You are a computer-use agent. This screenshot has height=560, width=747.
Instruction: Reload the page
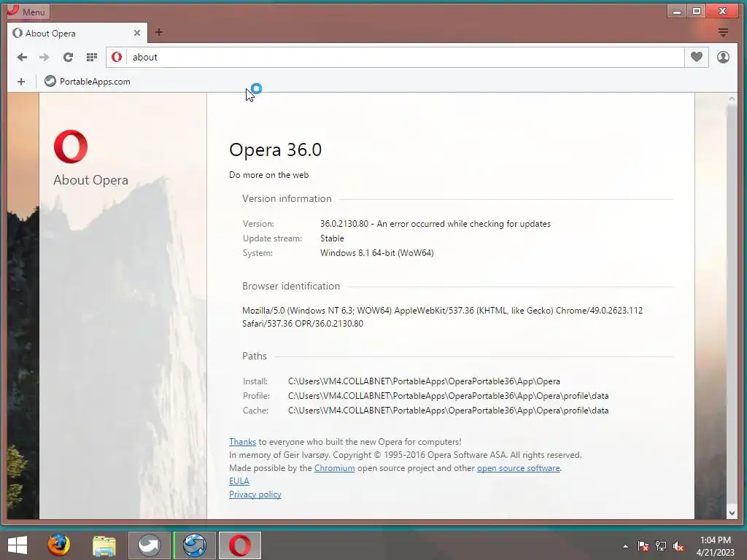click(x=68, y=57)
